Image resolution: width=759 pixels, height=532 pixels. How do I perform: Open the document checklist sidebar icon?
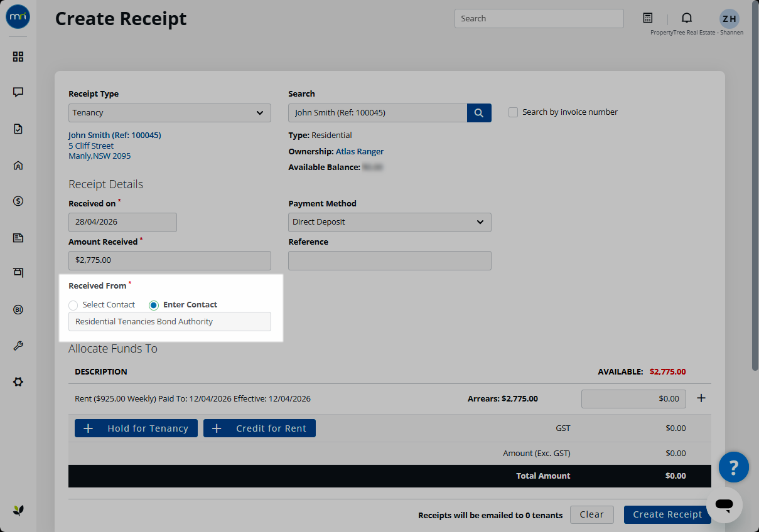[18, 129]
